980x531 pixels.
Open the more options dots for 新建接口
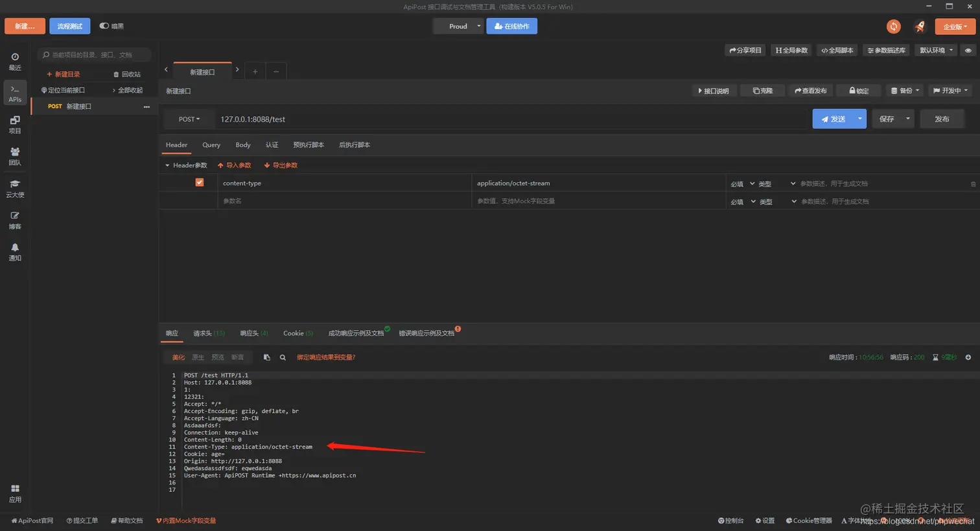click(x=146, y=106)
